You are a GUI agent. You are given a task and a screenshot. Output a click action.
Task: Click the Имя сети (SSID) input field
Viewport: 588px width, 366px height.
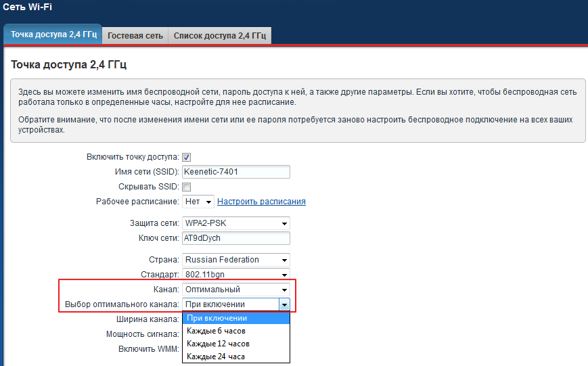tap(235, 172)
